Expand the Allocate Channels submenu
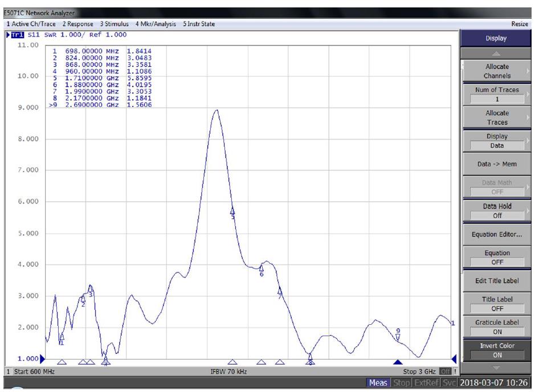The height and width of the screenshot is (392, 535). [x=495, y=71]
